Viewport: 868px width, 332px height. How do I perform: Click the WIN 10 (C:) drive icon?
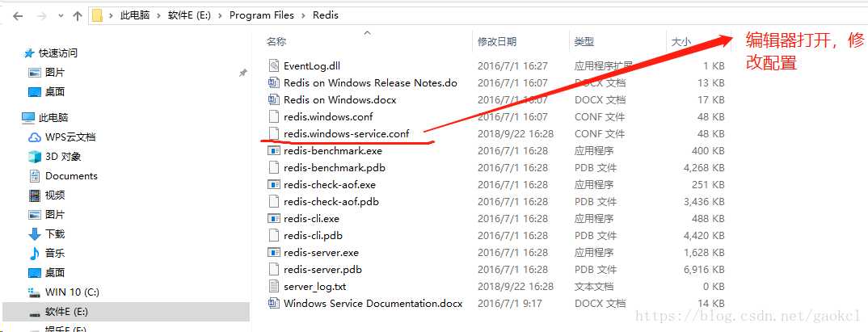click(35, 292)
